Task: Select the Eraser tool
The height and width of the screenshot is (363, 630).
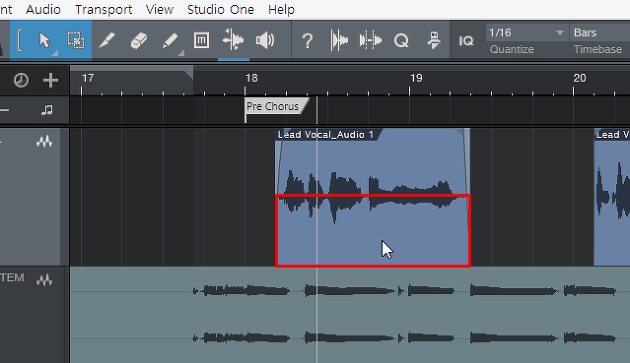Action: click(x=139, y=40)
